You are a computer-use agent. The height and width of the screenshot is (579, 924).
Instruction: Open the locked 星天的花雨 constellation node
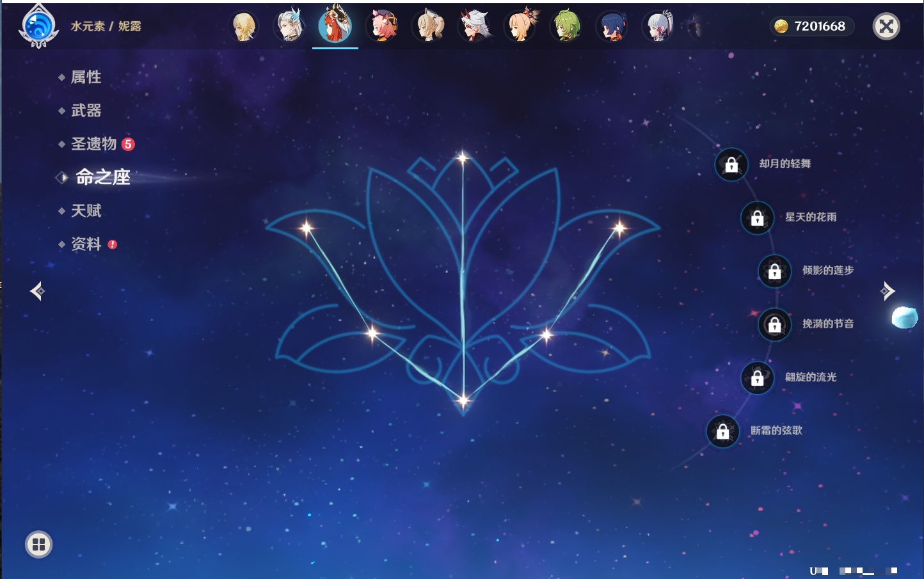coord(758,218)
